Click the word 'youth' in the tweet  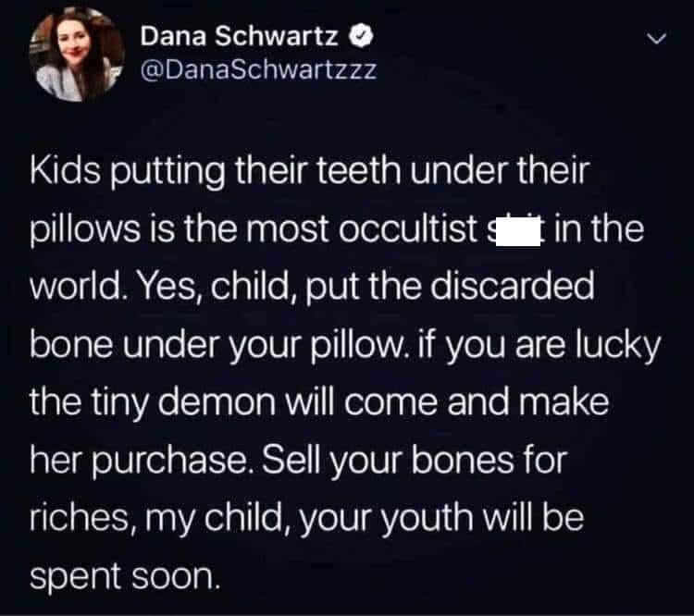(427, 517)
